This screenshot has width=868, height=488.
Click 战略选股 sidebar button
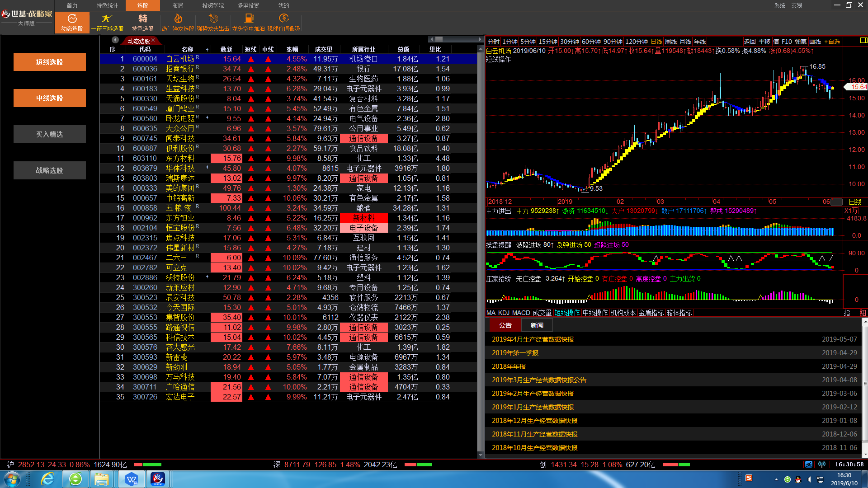click(50, 170)
